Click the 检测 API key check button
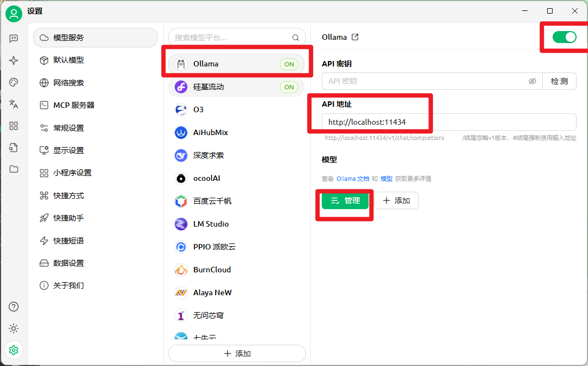Image resolution: width=588 pixels, height=366 pixels. point(559,81)
